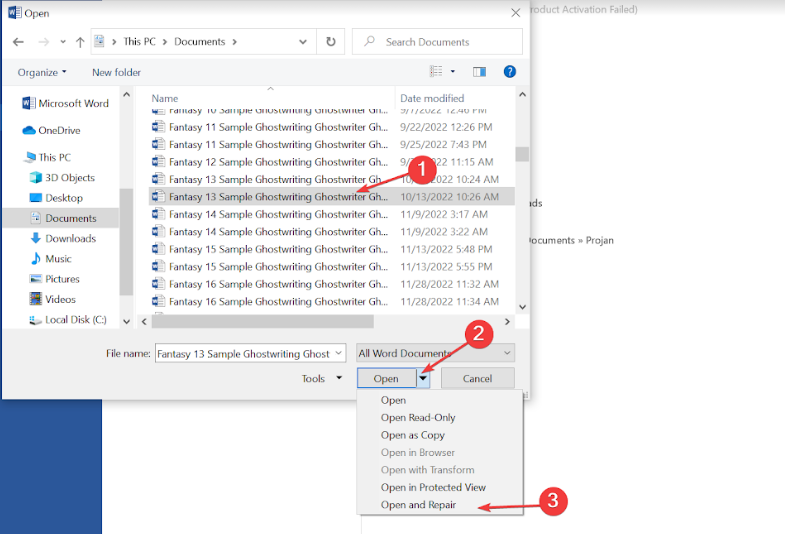Open 3D Objects folder in sidebar
The height and width of the screenshot is (534, 785).
pos(62,178)
